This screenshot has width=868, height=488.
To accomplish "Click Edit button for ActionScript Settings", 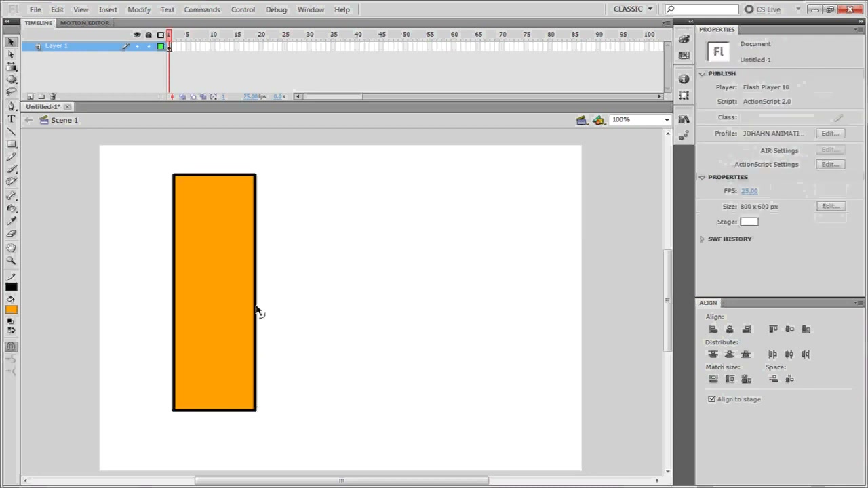I will (831, 164).
